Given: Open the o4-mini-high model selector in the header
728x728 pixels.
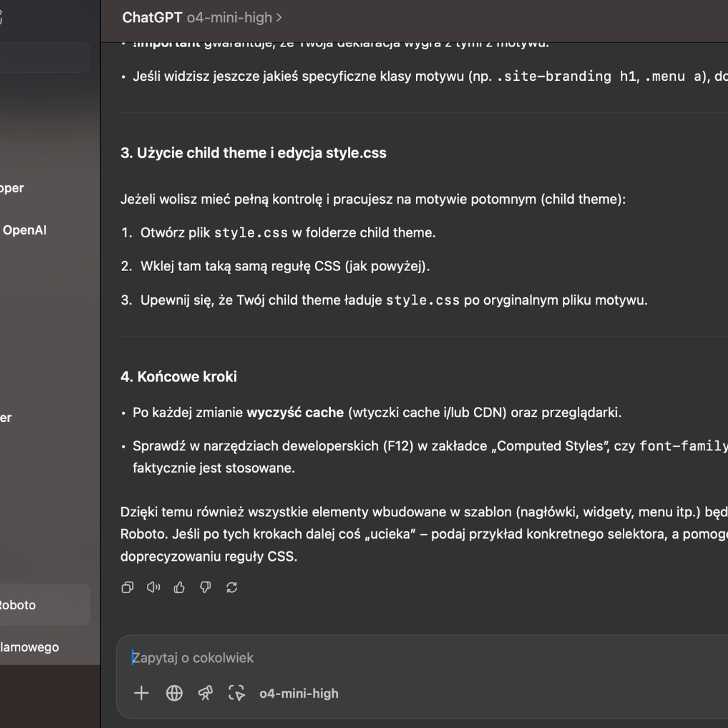Looking at the screenshot, I should 233,18.
